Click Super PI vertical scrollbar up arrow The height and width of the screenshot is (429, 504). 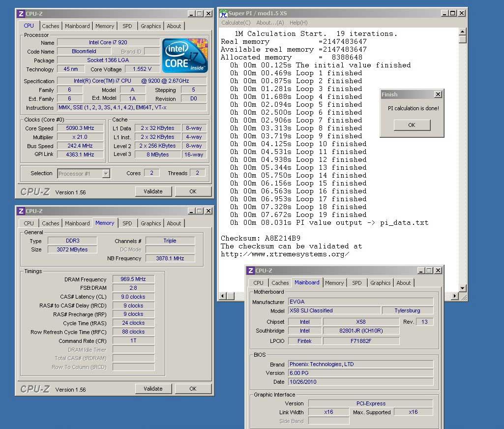[463, 31]
